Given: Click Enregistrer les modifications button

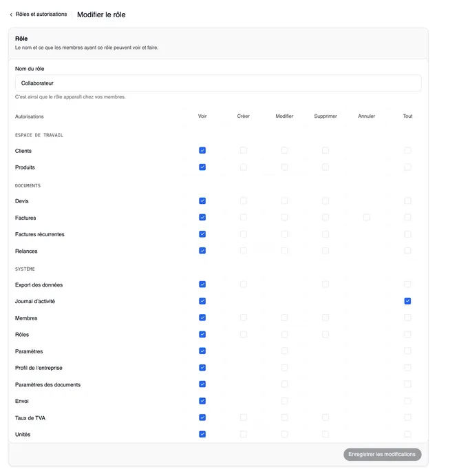Looking at the screenshot, I should 382,454.
